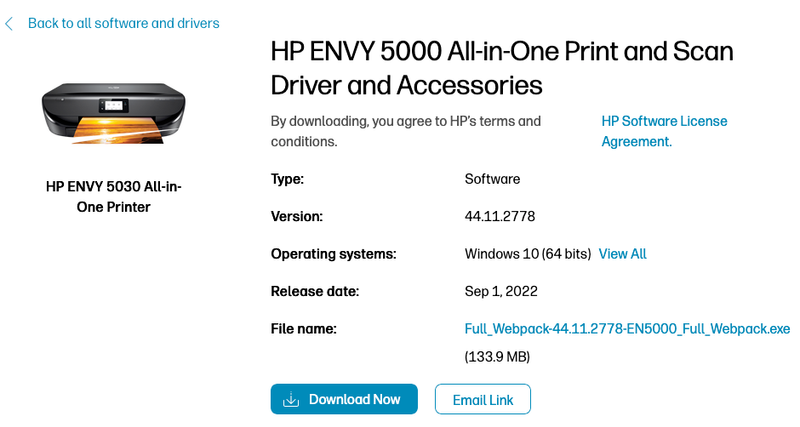This screenshot has height=427, width=800.
Task: Click the HP ENVY 5000 driver page heading
Action: tap(502, 68)
